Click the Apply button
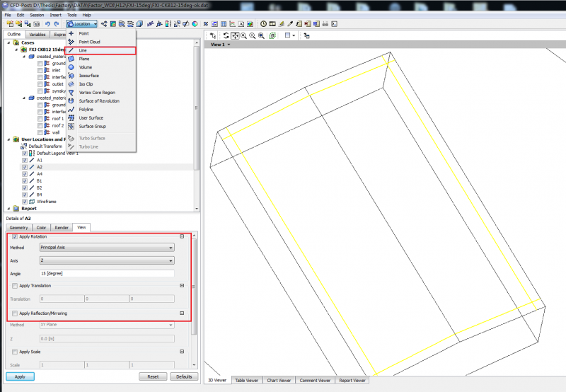Screen dimensions: 566x392 20,376
